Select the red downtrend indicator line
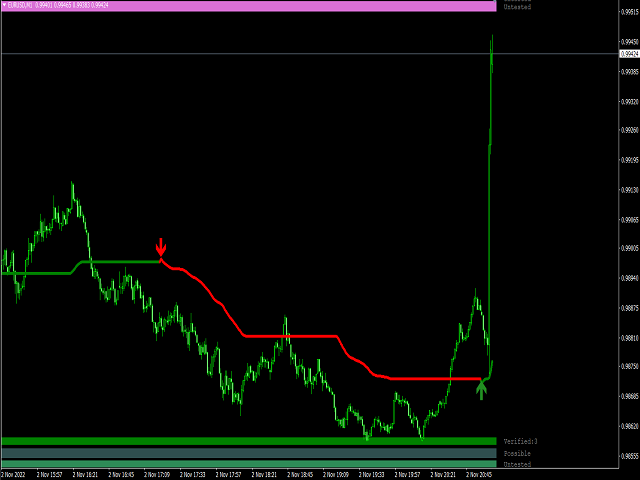Image resolution: width=640 pixels, height=480 pixels. 300,336
